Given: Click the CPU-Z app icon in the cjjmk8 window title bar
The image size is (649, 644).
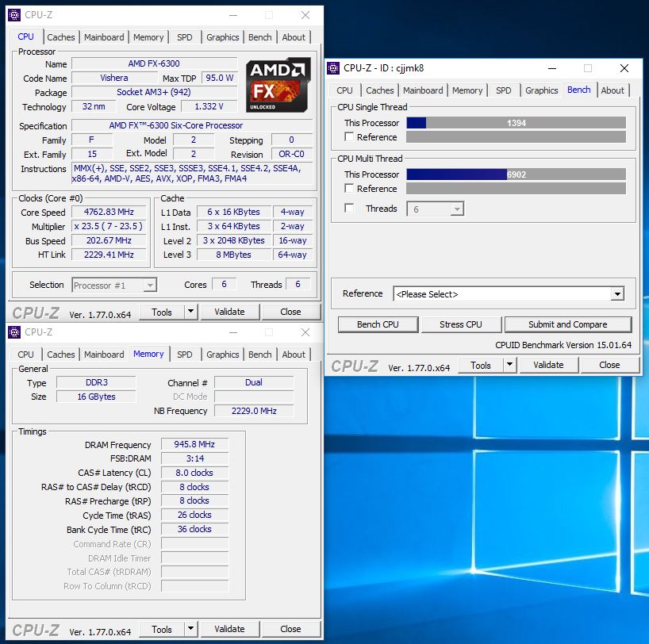Looking at the screenshot, I should coord(333,68).
